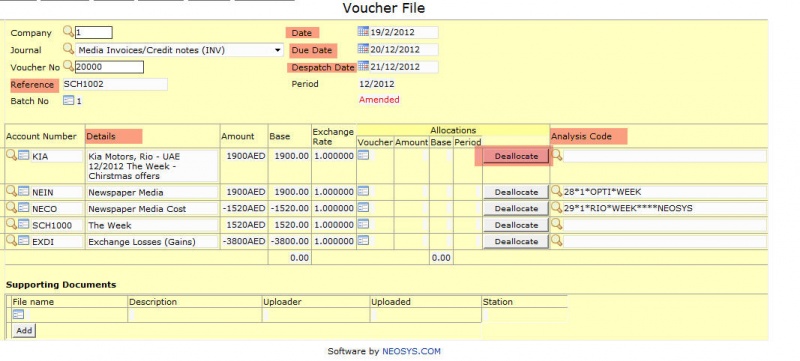Image resolution: width=800 pixels, height=361 pixels.
Task: Click the Company search magnifier icon
Action: coord(68,32)
